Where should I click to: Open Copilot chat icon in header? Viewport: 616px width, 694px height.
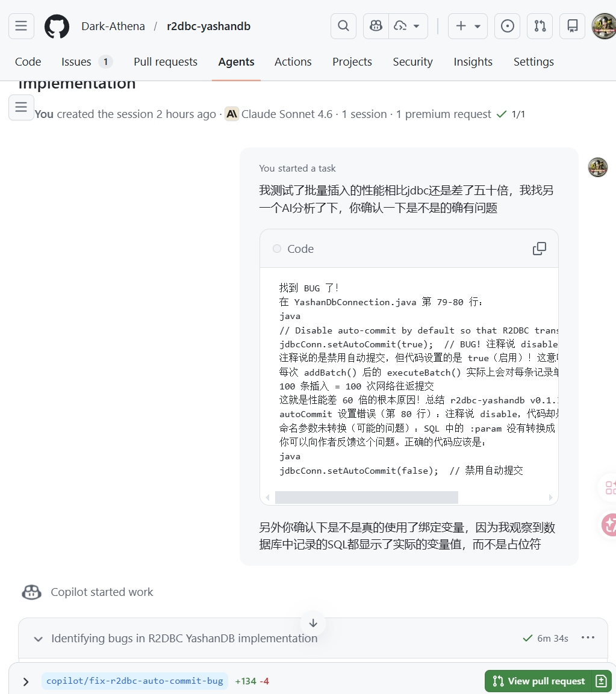[x=376, y=26]
